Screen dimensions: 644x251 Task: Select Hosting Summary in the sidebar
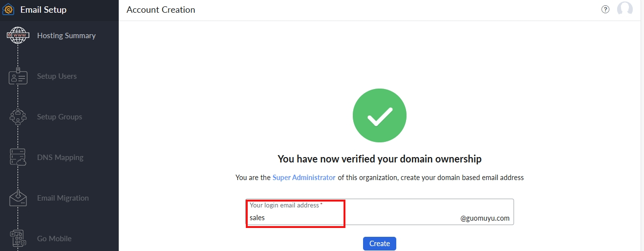(x=66, y=36)
